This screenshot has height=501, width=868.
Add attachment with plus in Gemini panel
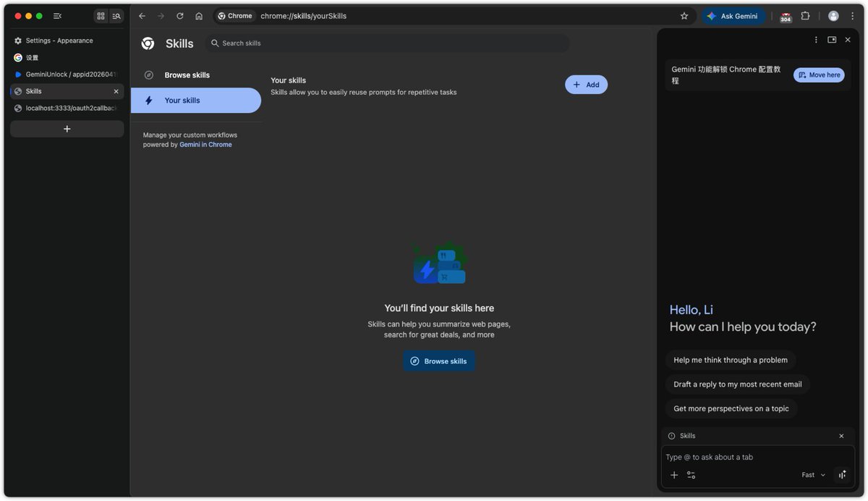coord(674,475)
